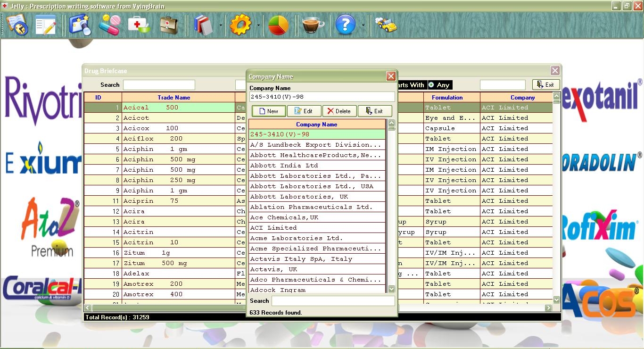Image resolution: width=644 pixels, height=349 pixels.
Task: Expand the dropdown arrow beside the help icon
Action: pyautogui.click(x=363, y=25)
